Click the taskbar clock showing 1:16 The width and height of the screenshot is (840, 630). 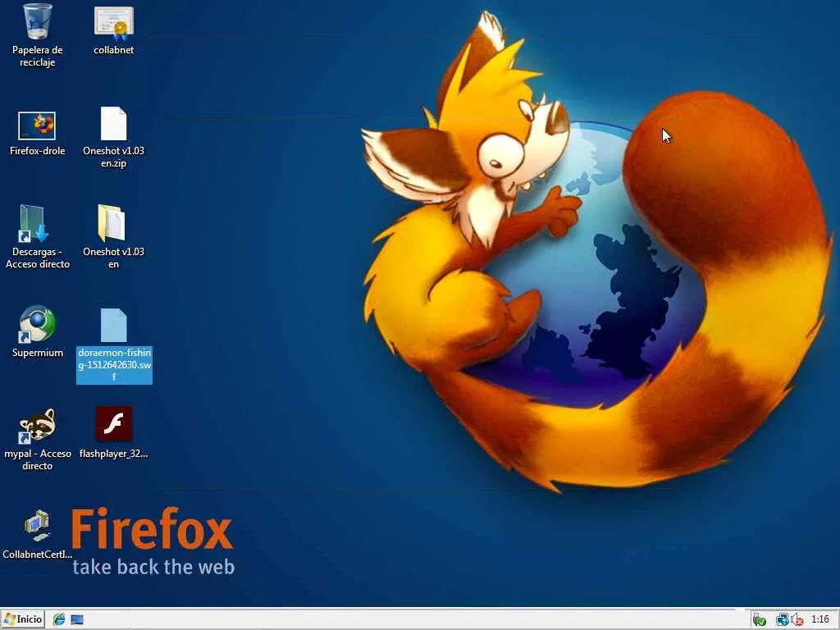pos(820,619)
